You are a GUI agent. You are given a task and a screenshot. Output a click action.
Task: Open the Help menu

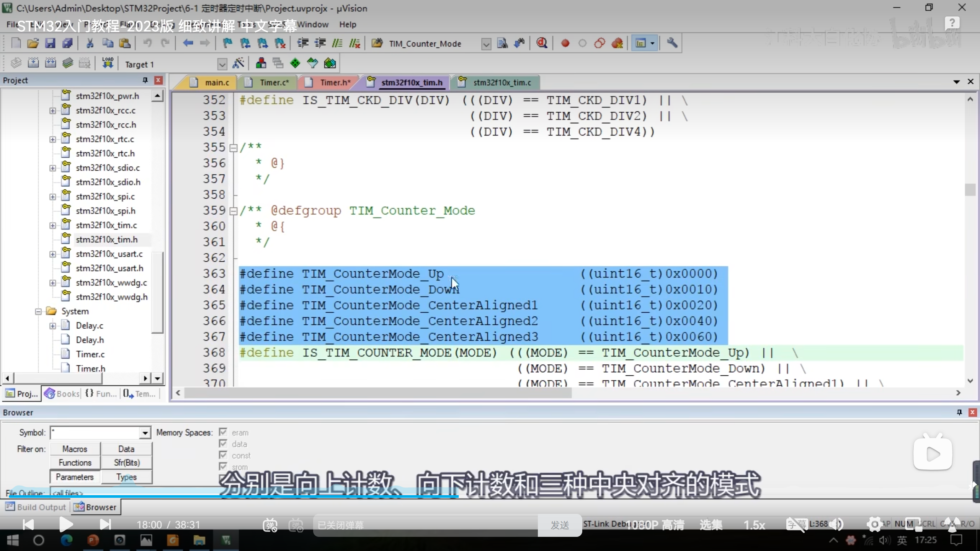pos(347,24)
